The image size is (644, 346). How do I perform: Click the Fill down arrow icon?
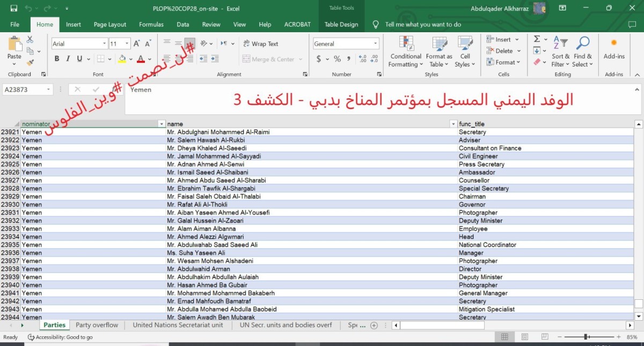click(537, 51)
